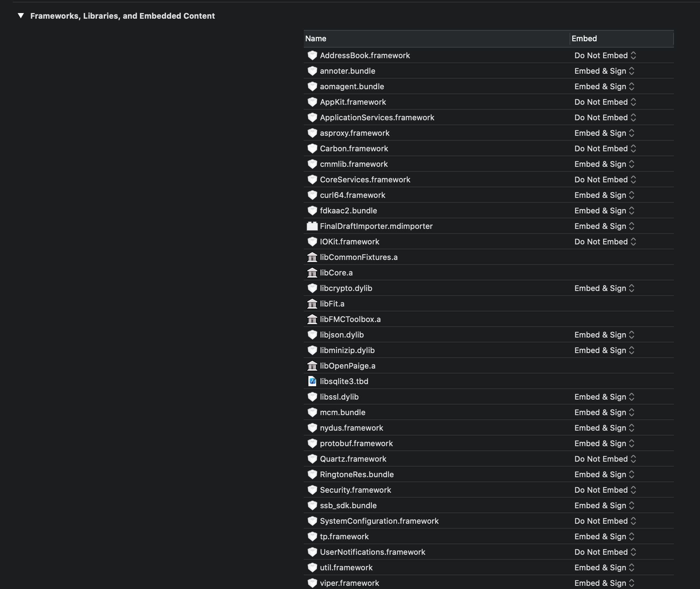Select the SystemConfiguration.framework row name
Viewport: 700px width, 589px height.
point(379,521)
